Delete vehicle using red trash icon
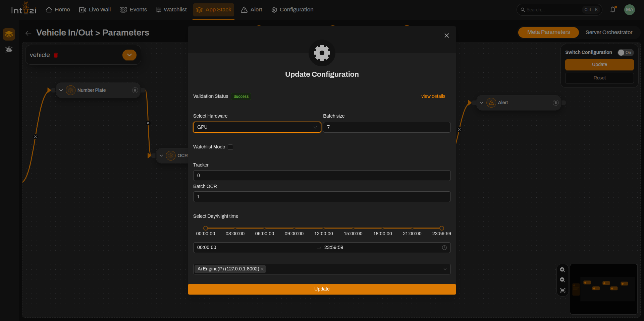 click(x=56, y=55)
